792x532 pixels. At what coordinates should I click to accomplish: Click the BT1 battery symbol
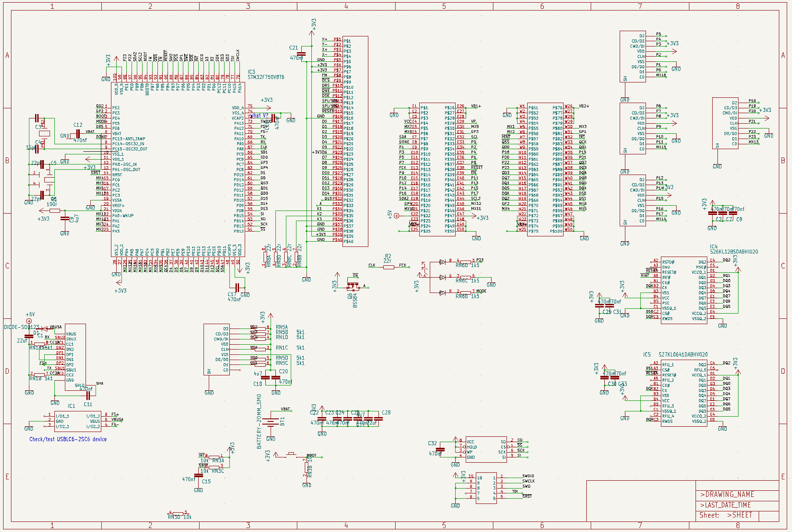[271, 423]
